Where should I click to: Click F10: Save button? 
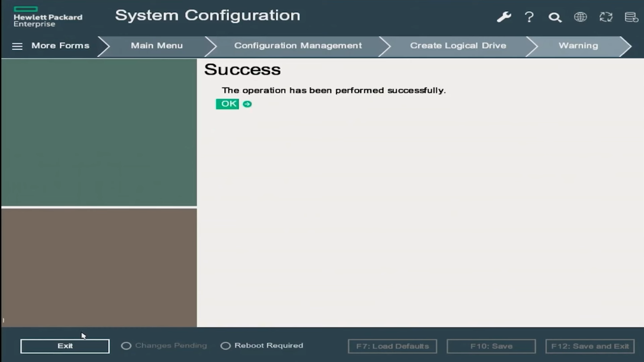tap(491, 346)
